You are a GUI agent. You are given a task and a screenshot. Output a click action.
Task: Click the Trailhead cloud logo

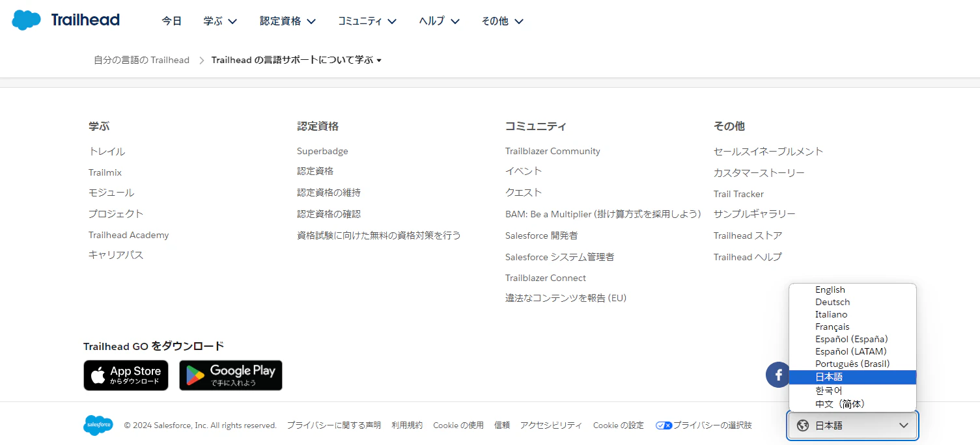coord(27,20)
